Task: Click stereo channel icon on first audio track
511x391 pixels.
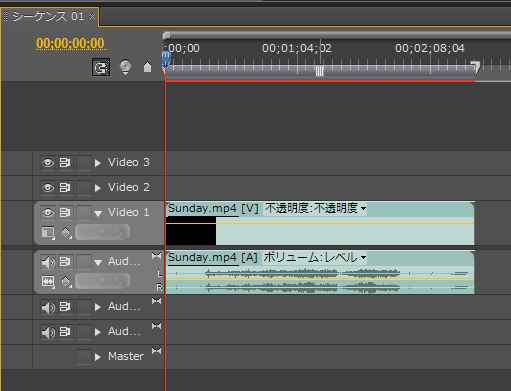Action: click(156, 256)
